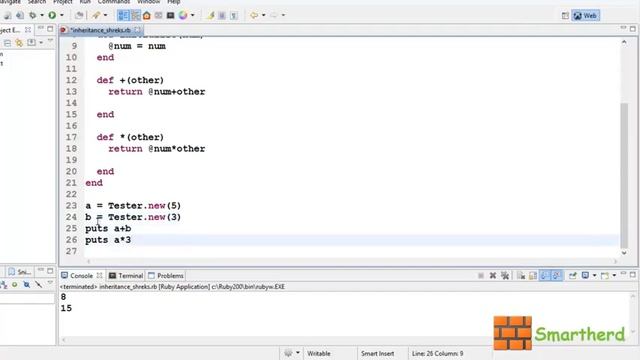
Task: Toggle Link with Editor in Project Explorer
Action: [19, 42]
